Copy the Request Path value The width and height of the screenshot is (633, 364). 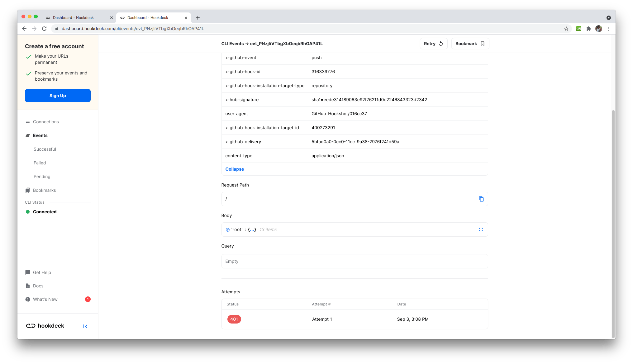click(481, 199)
